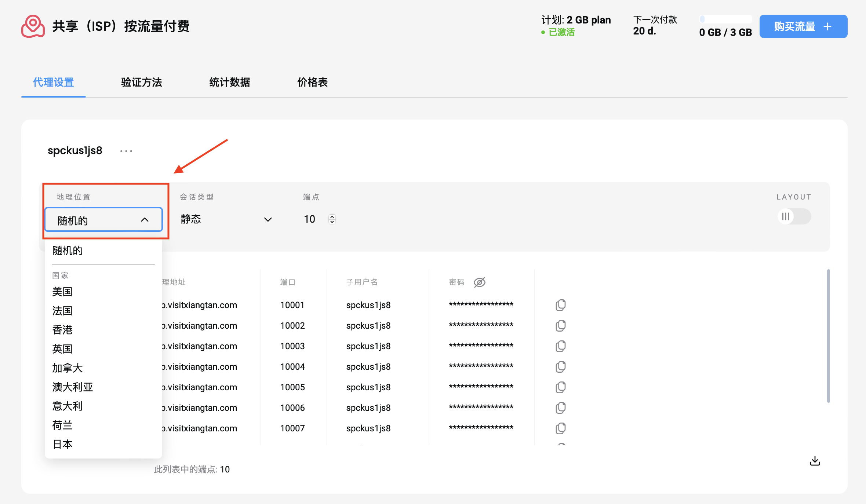Click subuser name in port 10002 row

click(x=368, y=326)
